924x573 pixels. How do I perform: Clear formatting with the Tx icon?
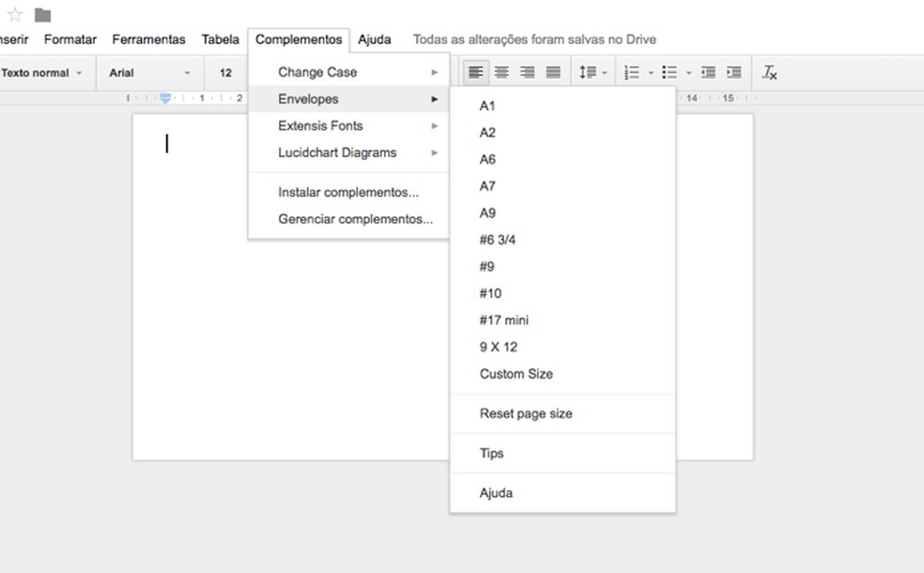tap(769, 72)
